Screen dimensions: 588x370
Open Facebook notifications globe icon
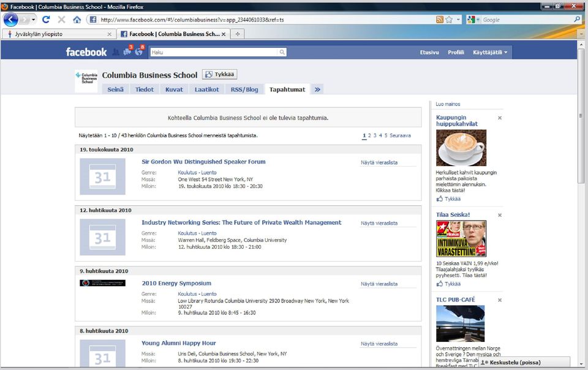click(139, 51)
